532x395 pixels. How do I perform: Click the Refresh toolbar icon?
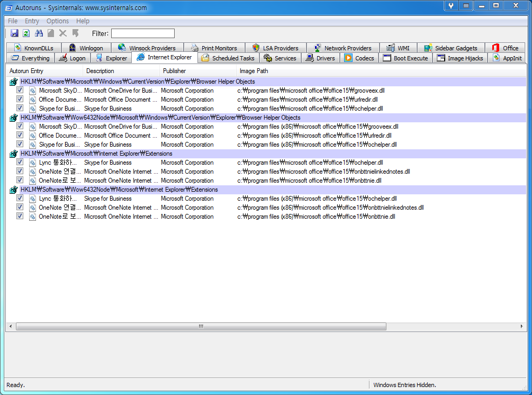[x=26, y=33]
